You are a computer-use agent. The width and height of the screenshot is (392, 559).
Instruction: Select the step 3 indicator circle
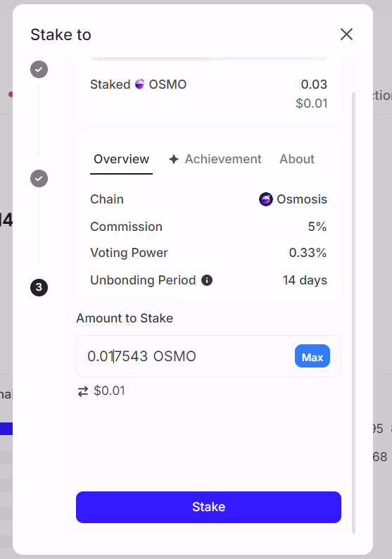pos(39,287)
